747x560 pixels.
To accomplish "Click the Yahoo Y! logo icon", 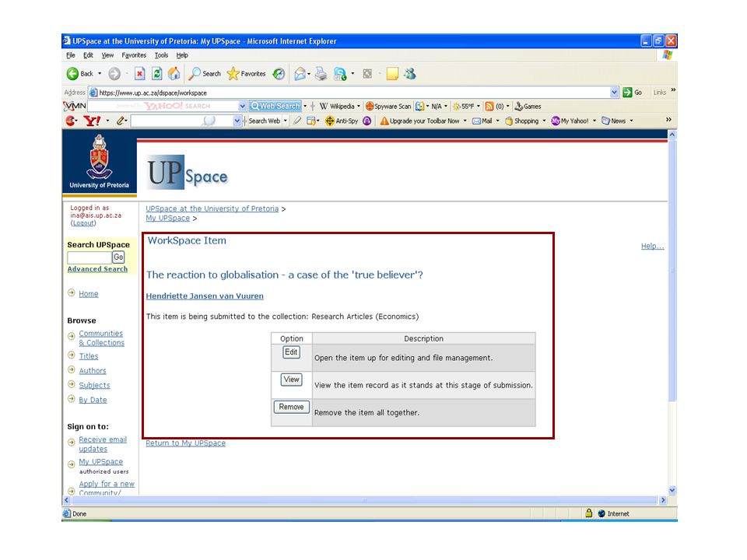I will tap(92, 121).
